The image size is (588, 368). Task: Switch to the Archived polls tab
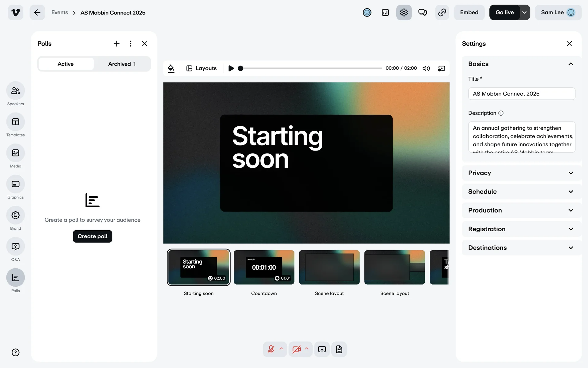122,64
